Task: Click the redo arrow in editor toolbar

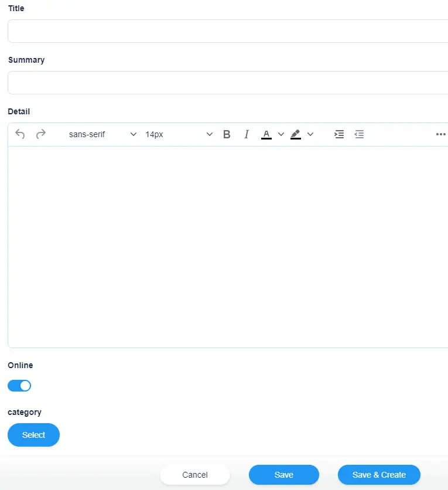Action: click(x=41, y=134)
